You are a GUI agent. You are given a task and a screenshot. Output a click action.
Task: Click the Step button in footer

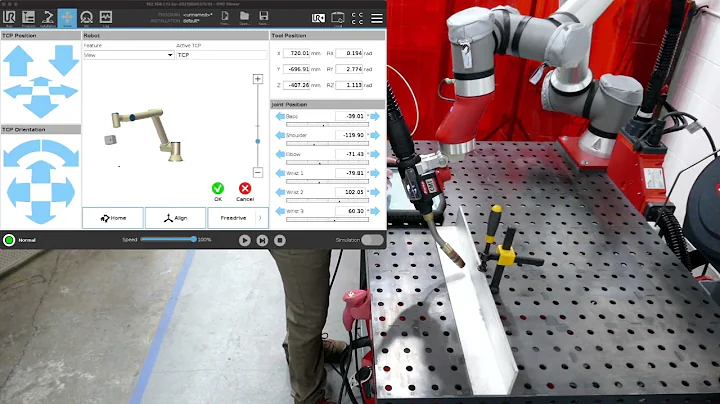(262, 240)
